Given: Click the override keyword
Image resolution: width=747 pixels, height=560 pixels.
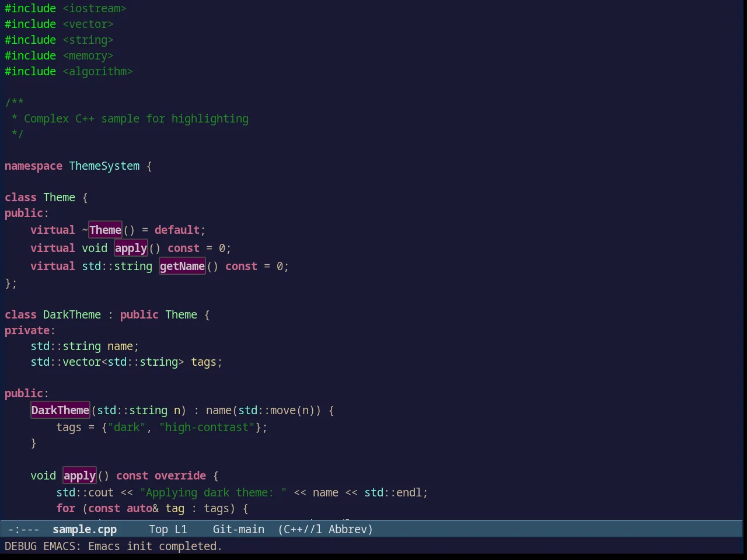Looking at the screenshot, I should click(x=180, y=476).
